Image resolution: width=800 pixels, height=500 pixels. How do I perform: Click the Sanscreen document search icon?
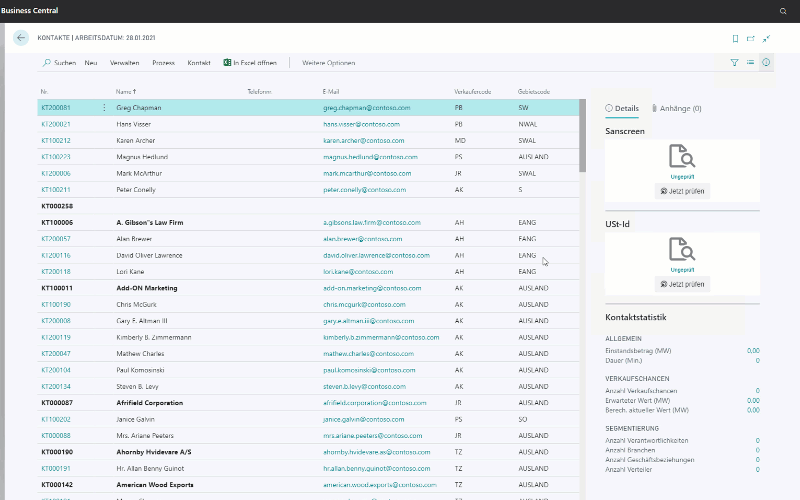point(682,156)
